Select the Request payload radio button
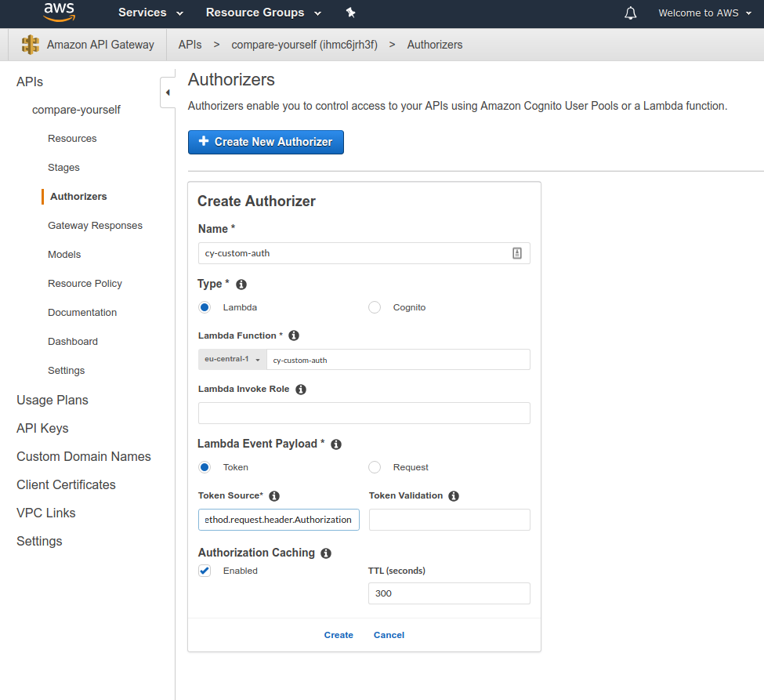This screenshot has height=700, width=764. click(375, 467)
